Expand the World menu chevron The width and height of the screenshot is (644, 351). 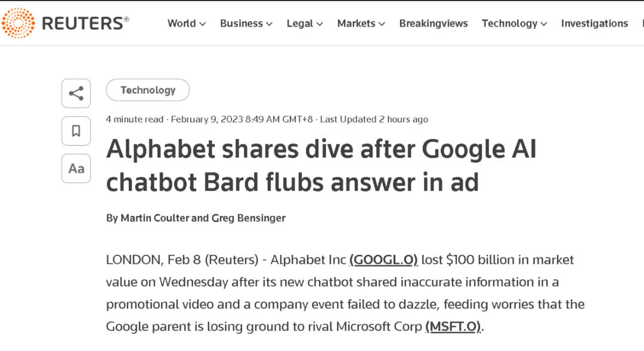[x=203, y=24]
